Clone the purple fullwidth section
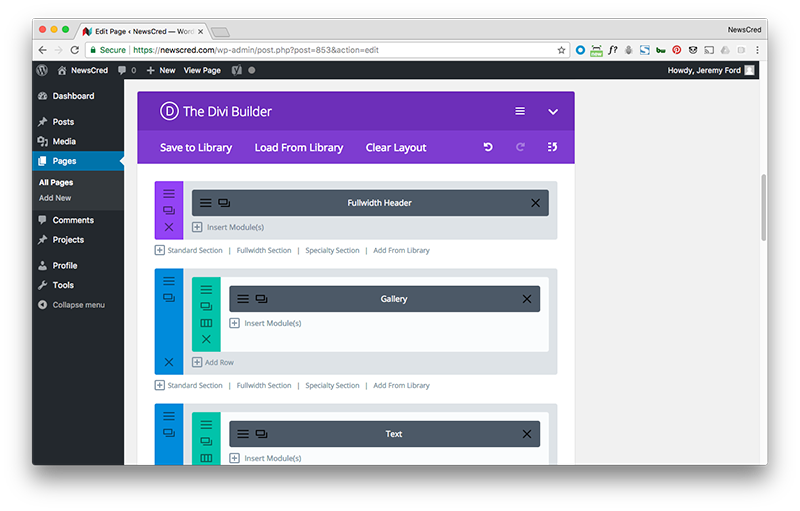The image size is (800, 511). click(169, 210)
